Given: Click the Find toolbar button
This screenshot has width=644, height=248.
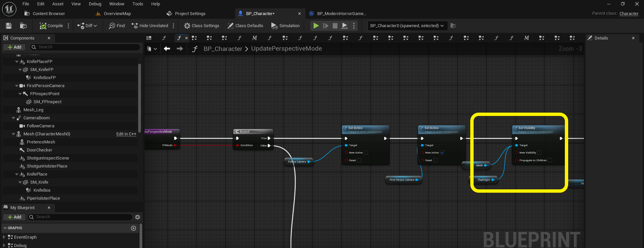Looking at the screenshot, I should [117, 26].
